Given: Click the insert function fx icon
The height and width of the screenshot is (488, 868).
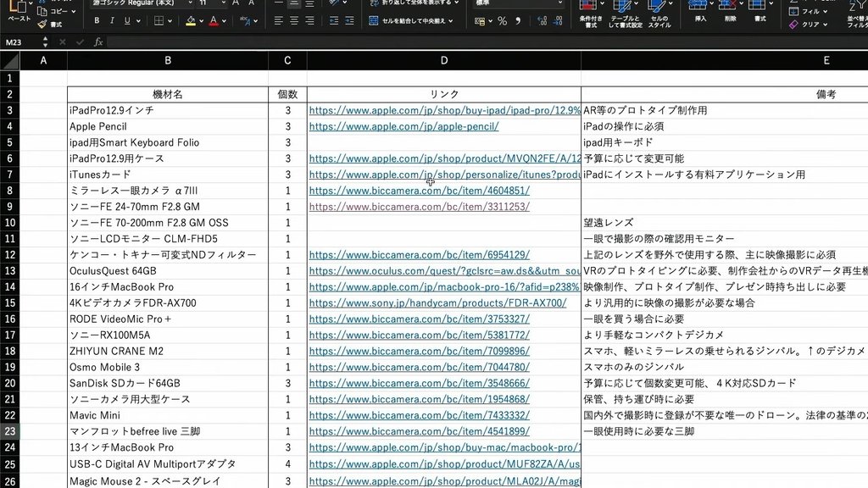Looking at the screenshot, I should point(98,42).
